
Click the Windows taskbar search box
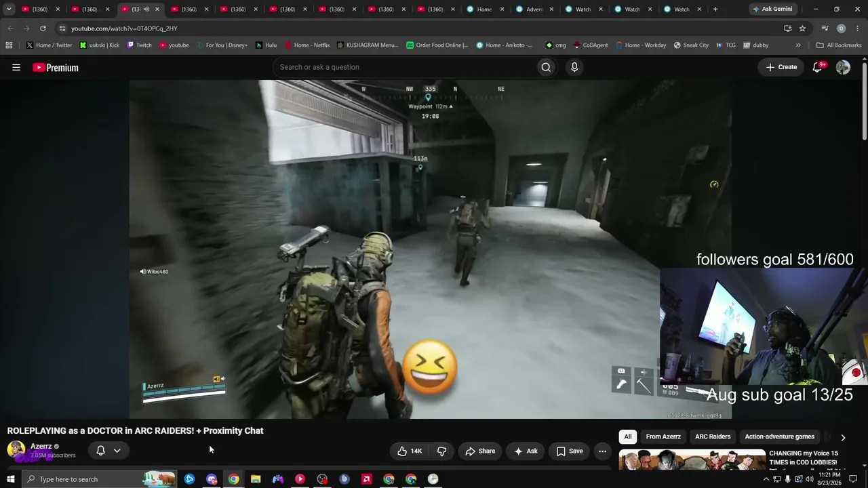[x=99, y=479]
